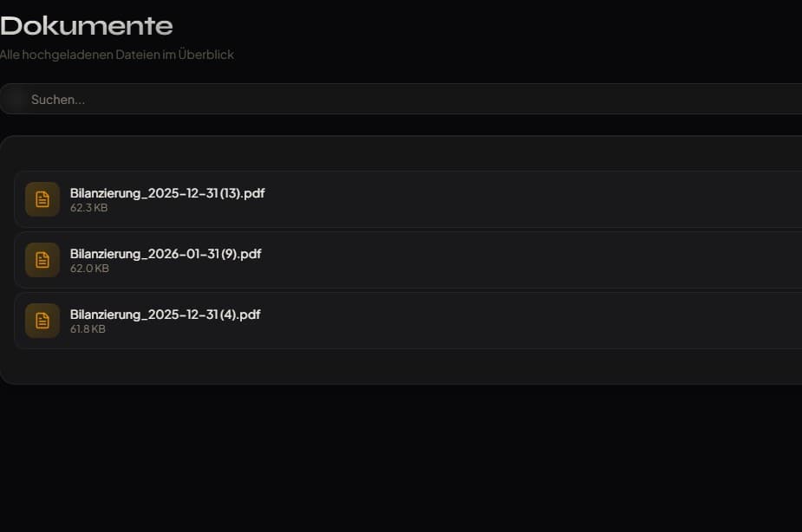
Task: Click the 62.3 KB file size label
Action: click(x=88, y=208)
